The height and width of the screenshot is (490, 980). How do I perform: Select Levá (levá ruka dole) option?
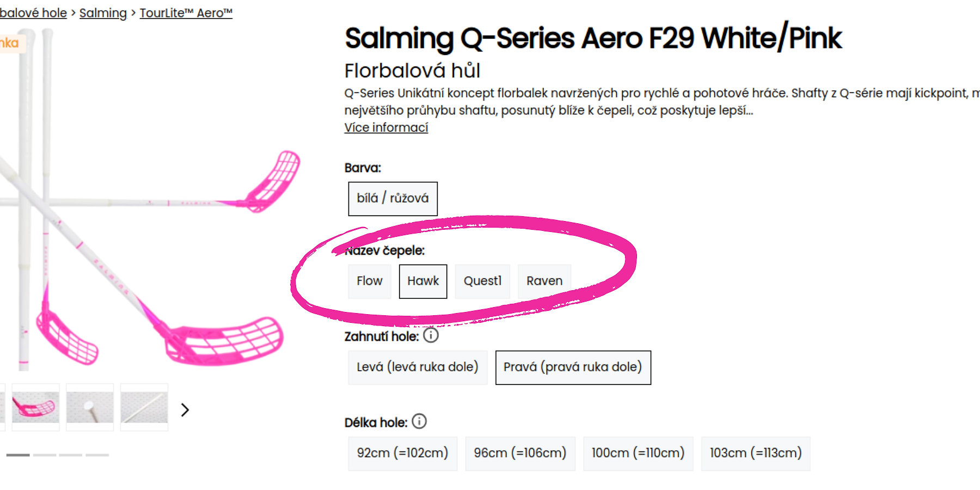(418, 367)
